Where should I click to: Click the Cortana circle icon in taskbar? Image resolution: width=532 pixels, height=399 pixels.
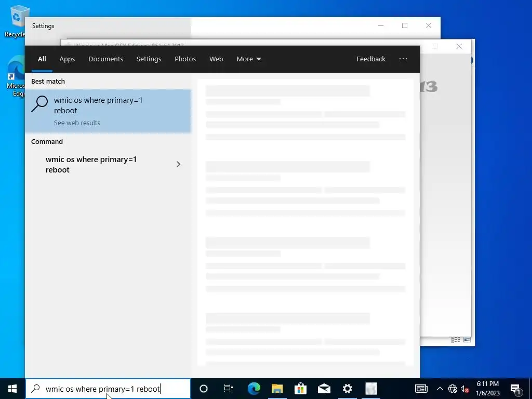pyautogui.click(x=204, y=389)
